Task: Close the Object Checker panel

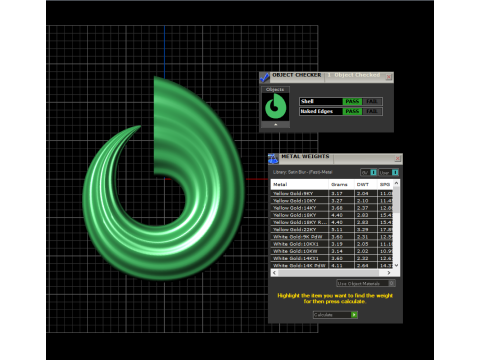Action: [389, 77]
